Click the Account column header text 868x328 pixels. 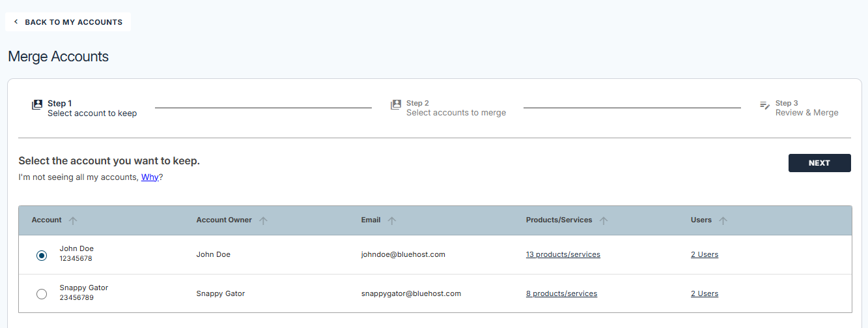point(47,220)
